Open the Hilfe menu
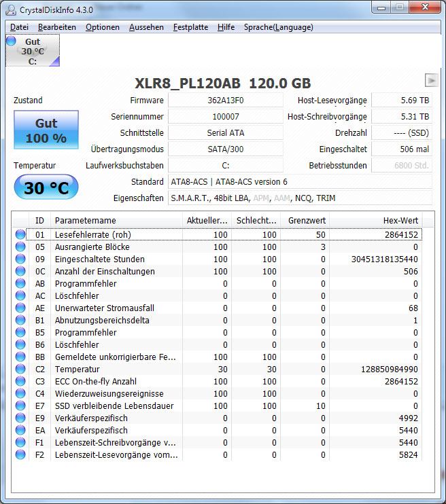Screen dimensions: 446x504 [226, 27]
